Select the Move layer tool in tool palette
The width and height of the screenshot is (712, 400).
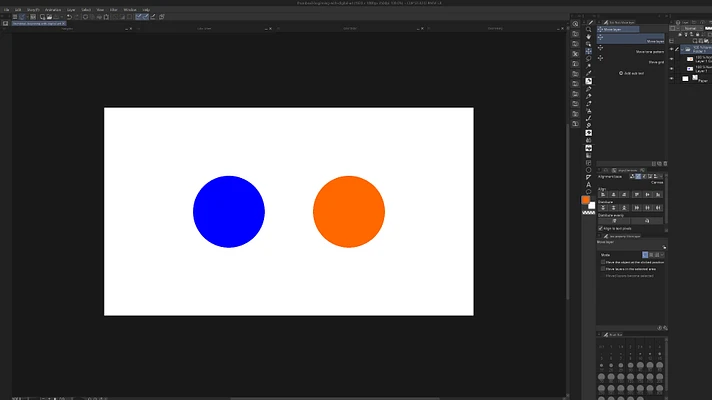tap(588, 51)
